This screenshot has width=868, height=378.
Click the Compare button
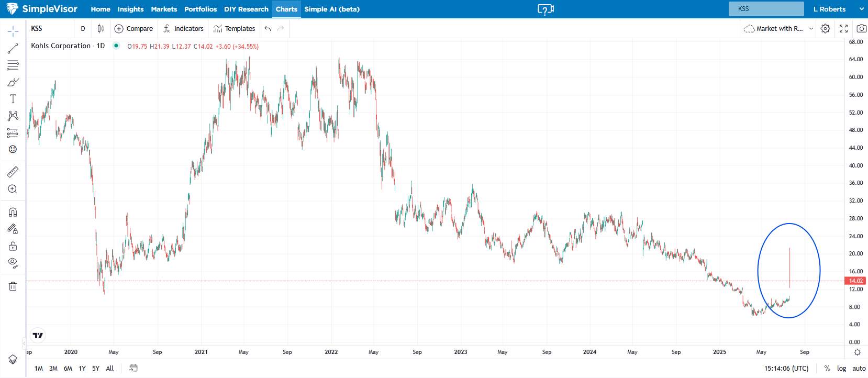pyautogui.click(x=133, y=29)
